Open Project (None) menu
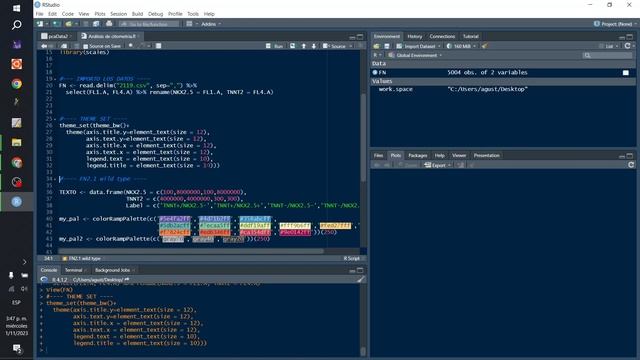 [615, 24]
